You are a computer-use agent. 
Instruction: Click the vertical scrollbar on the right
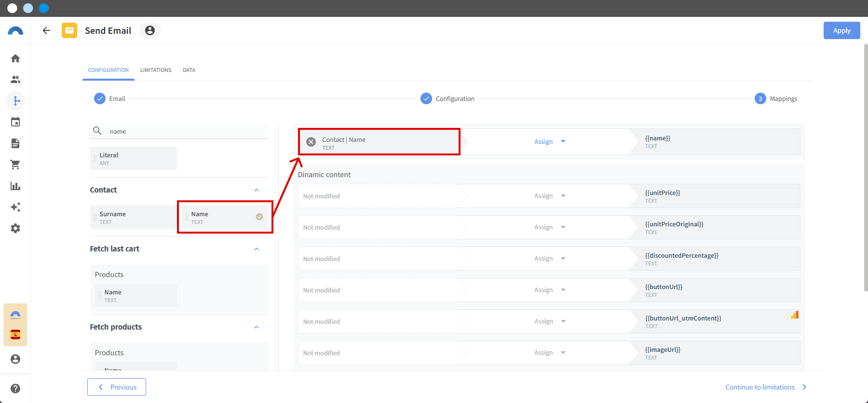(866, 168)
